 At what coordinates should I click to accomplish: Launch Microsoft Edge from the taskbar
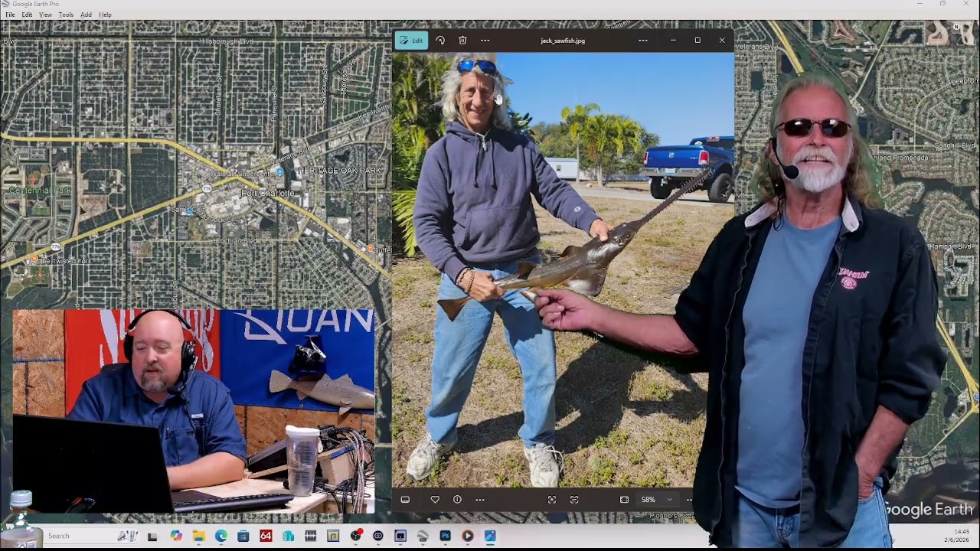220,536
